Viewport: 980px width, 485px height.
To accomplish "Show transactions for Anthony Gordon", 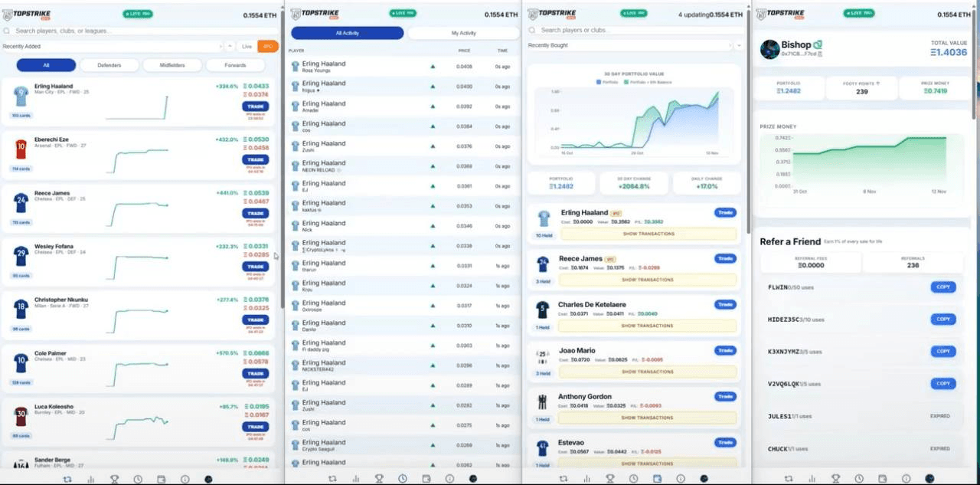I will (x=648, y=418).
